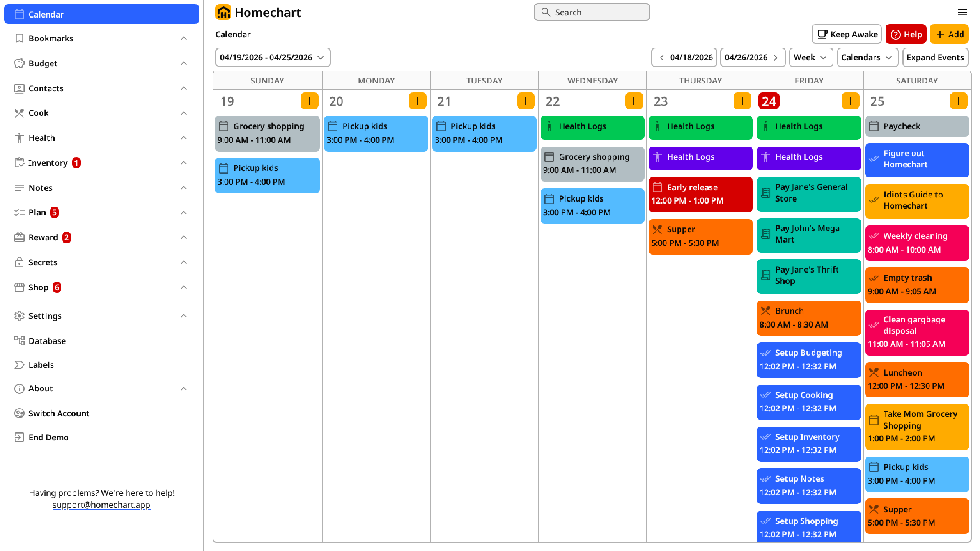Open the Week view dropdown
Viewport: 980px width, 551px height.
pos(810,57)
